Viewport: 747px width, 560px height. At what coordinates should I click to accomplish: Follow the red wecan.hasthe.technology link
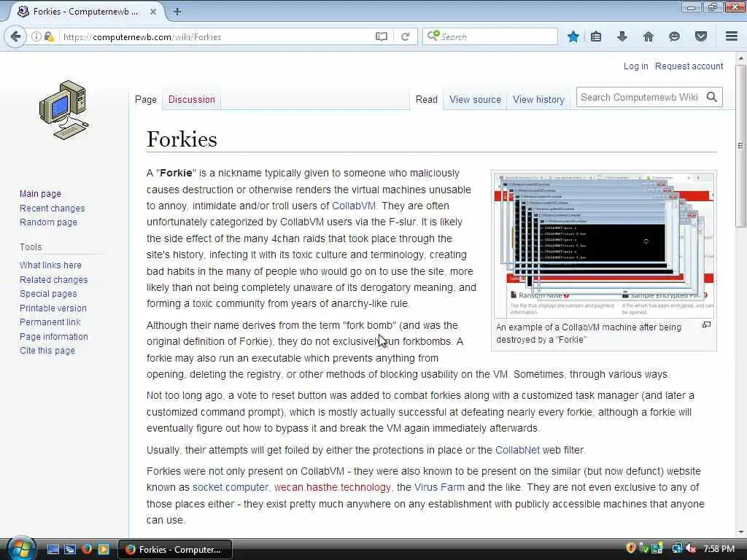[332, 487]
